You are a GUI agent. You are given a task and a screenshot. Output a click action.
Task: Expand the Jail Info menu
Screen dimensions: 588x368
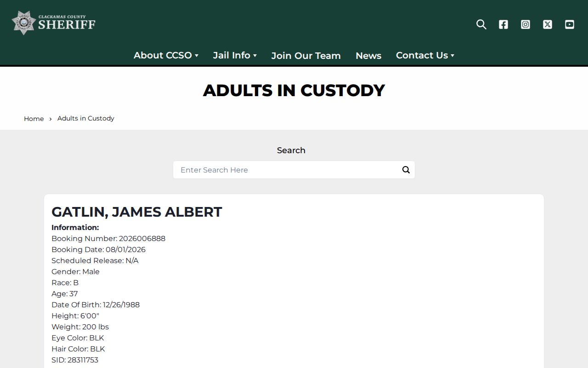pyautogui.click(x=235, y=55)
